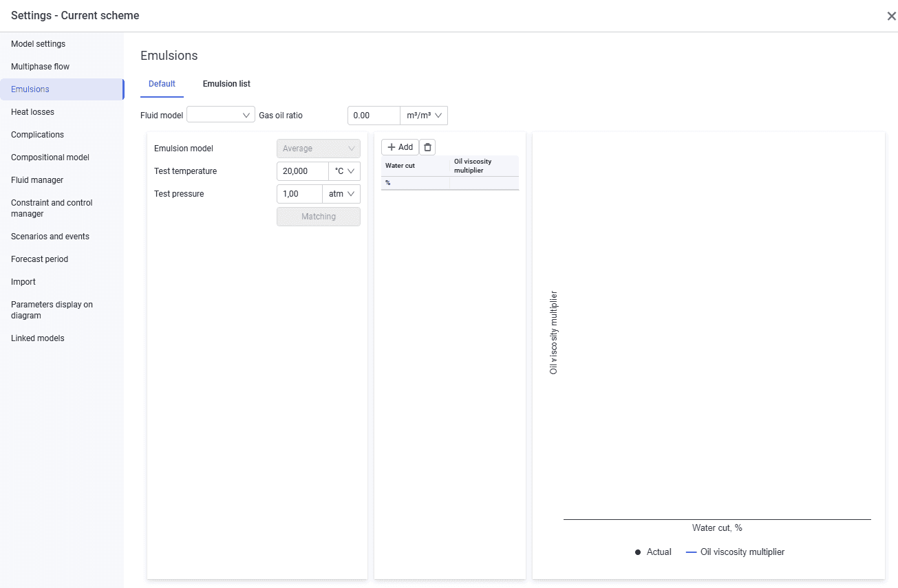Open Forecast period settings

[x=62, y=259]
